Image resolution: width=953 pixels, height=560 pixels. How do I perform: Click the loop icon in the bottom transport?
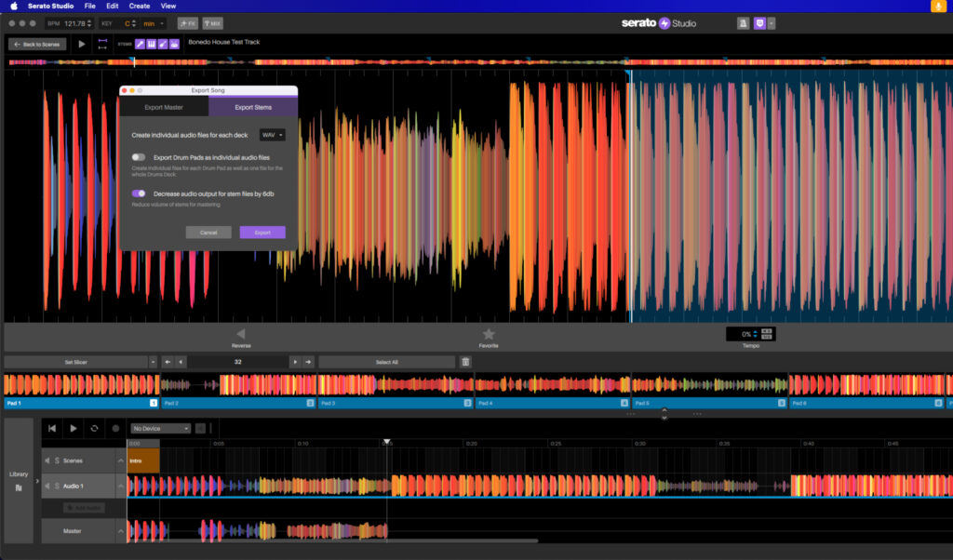(x=95, y=428)
